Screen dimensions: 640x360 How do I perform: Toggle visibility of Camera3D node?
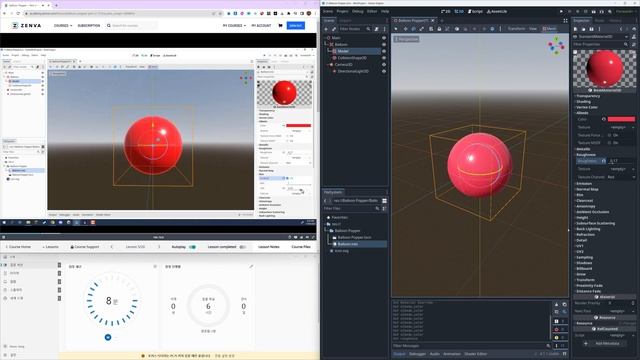point(384,64)
